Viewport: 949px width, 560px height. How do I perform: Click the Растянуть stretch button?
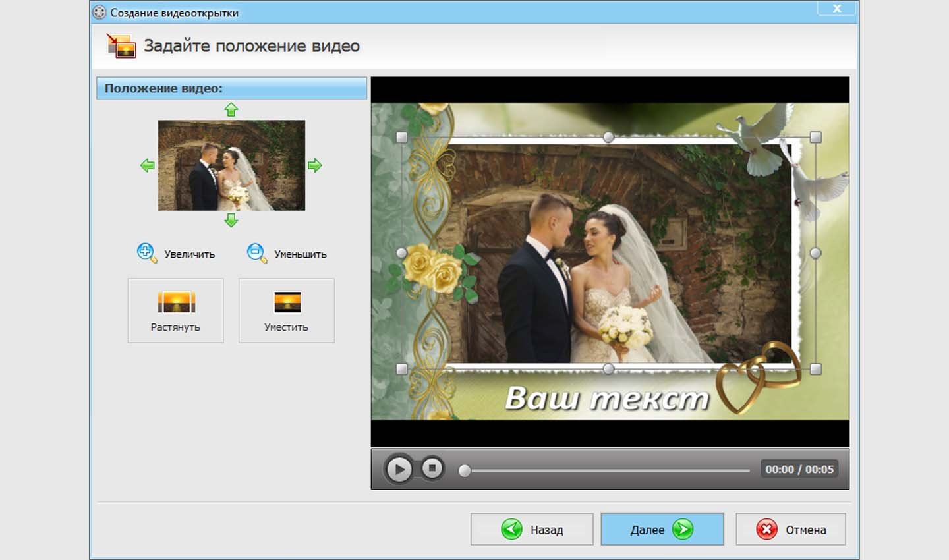tap(175, 310)
